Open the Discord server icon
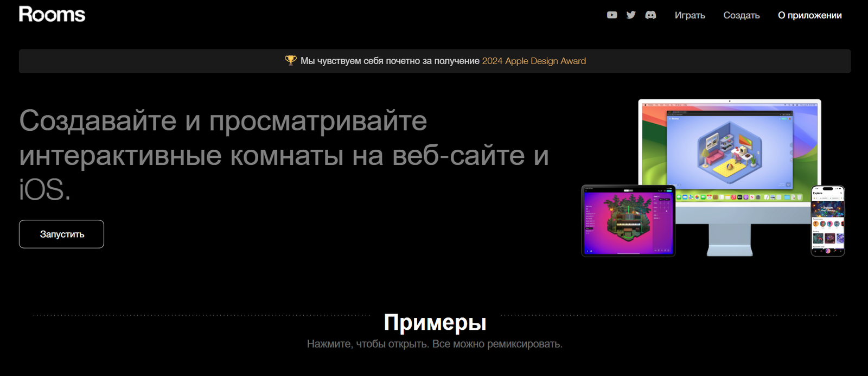The width and height of the screenshot is (868, 376). 650,15
